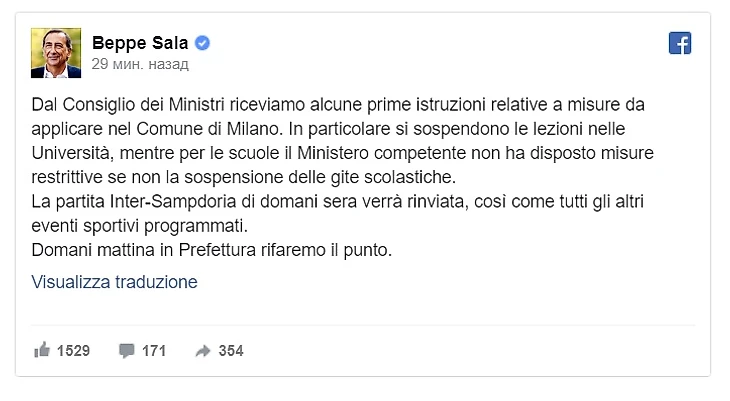Click the text "sospensione delle gite scolastiche"
Screen dimensions: 730x401
coord(324,178)
